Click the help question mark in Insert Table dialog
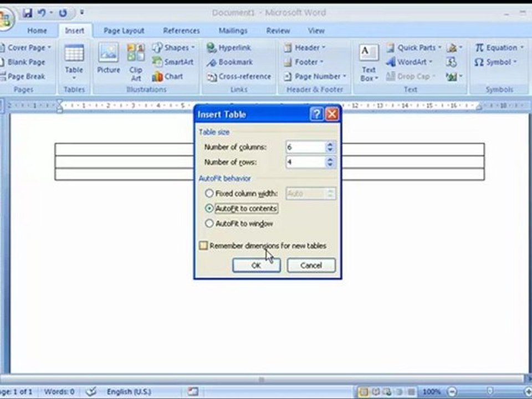This screenshot has height=399, width=532. [x=316, y=114]
